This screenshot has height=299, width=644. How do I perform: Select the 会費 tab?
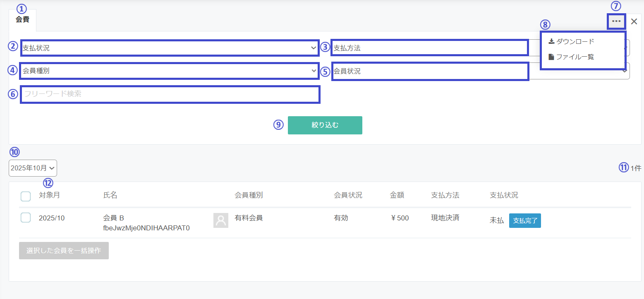(22, 20)
